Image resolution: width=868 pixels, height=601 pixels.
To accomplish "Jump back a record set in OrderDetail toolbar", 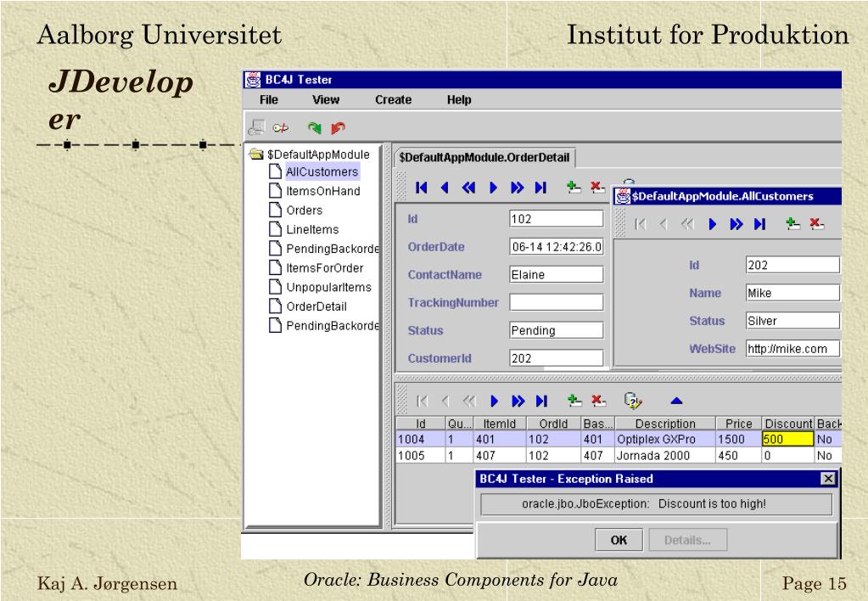I will [468, 188].
